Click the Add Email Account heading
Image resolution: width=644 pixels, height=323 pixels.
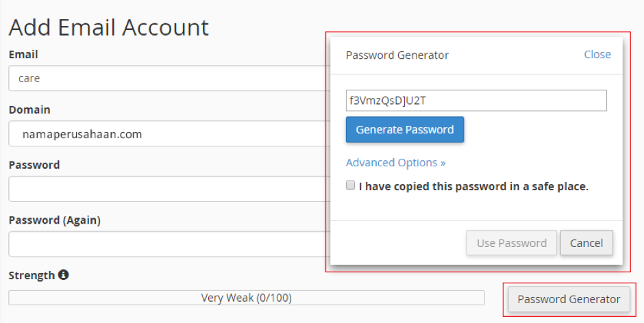108,27
